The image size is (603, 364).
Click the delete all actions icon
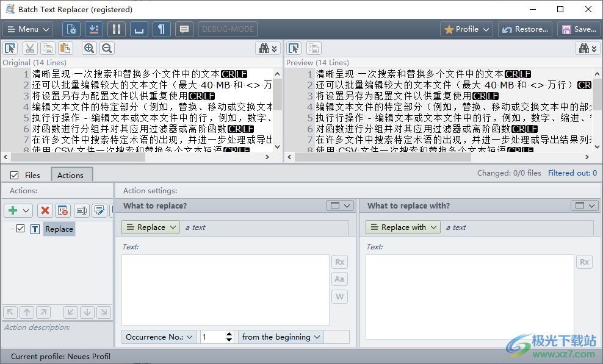tap(63, 210)
